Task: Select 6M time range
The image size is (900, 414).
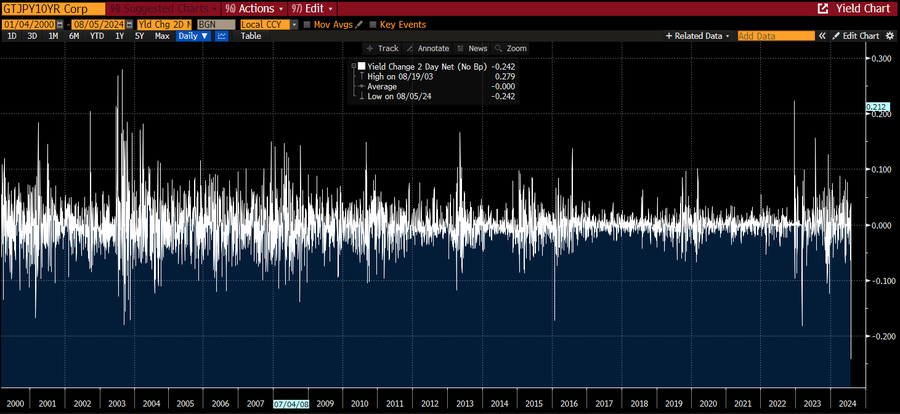Action: pyautogui.click(x=74, y=36)
